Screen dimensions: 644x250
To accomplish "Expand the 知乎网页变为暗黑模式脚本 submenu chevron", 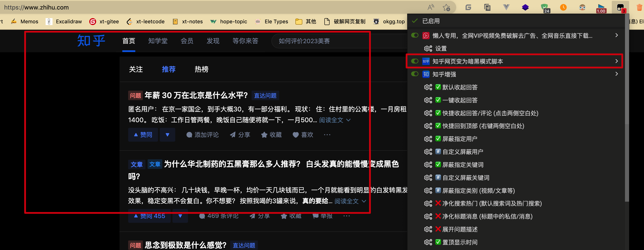I will pyautogui.click(x=617, y=61).
